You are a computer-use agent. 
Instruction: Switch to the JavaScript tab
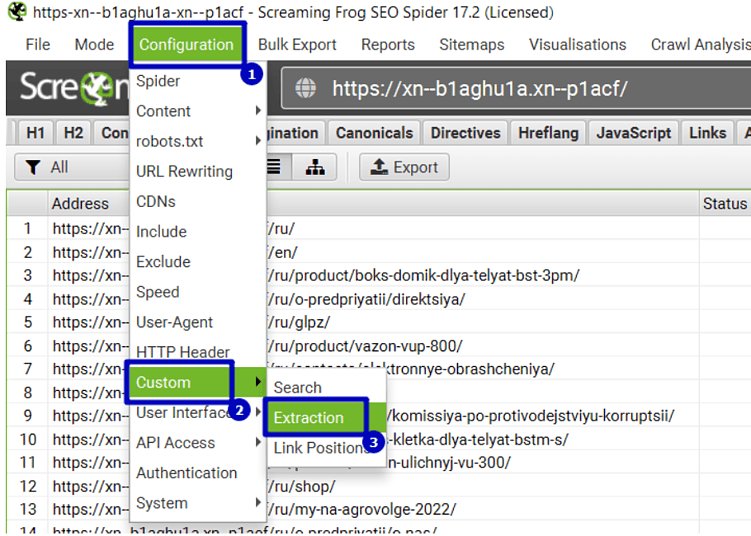tap(633, 133)
